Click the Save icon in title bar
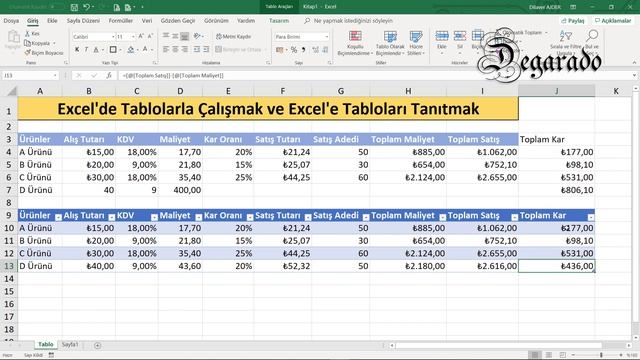Screen dimensions: 640x360 [x=74, y=7]
